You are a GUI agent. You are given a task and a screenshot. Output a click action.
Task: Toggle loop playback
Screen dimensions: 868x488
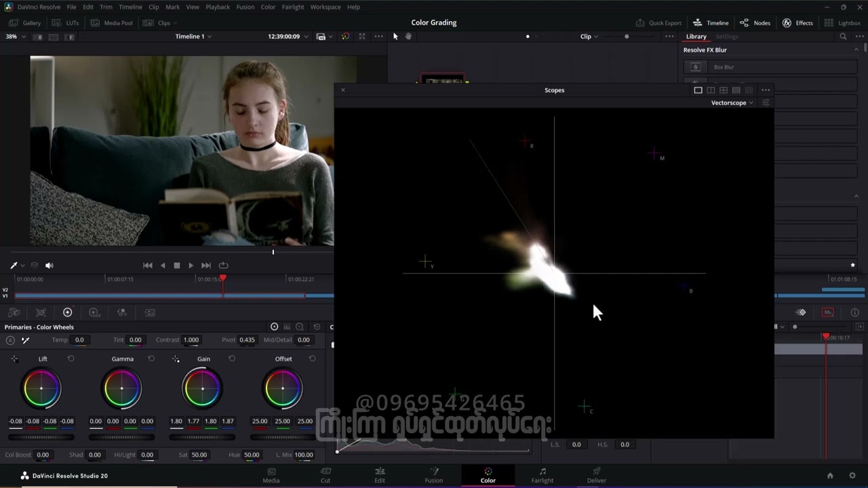coord(223,265)
